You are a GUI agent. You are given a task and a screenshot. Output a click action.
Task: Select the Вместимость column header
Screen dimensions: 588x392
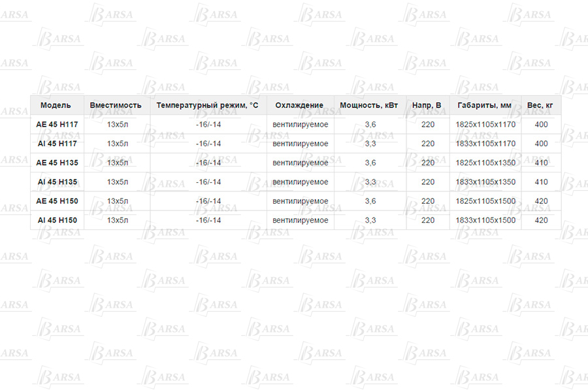(x=116, y=105)
